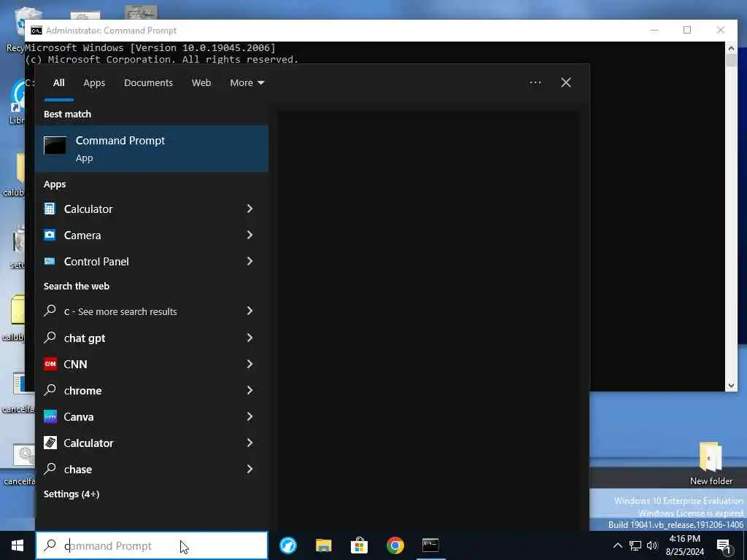Click the taskbar search input field
Image resolution: width=747 pixels, height=560 pixels.
[x=152, y=545]
